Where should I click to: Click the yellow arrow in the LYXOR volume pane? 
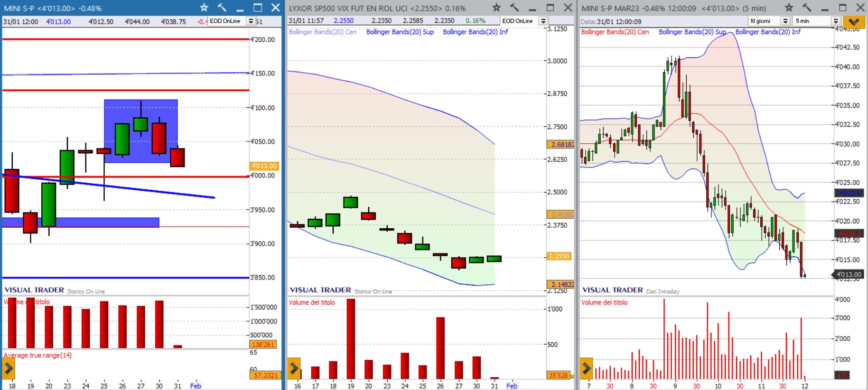click(294, 368)
